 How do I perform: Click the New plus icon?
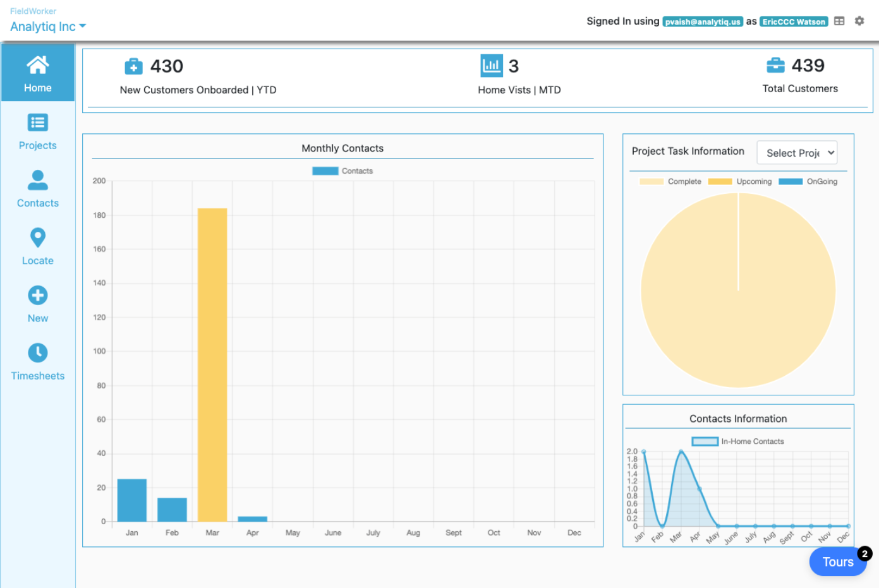click(x=38, y=295)
